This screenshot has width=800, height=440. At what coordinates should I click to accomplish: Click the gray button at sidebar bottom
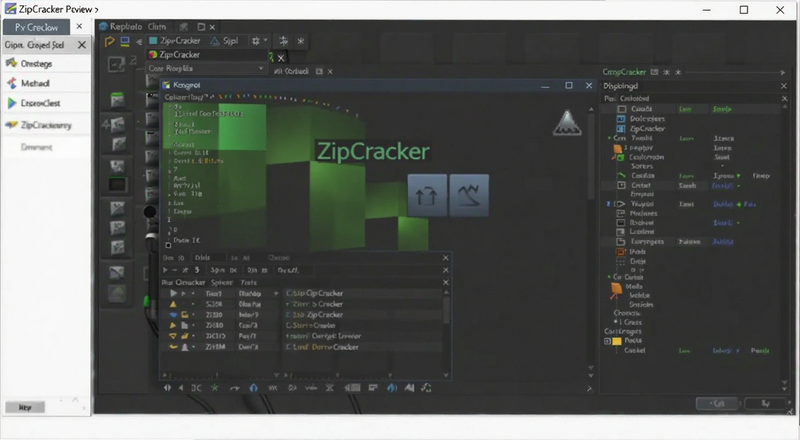pos(25,407)
